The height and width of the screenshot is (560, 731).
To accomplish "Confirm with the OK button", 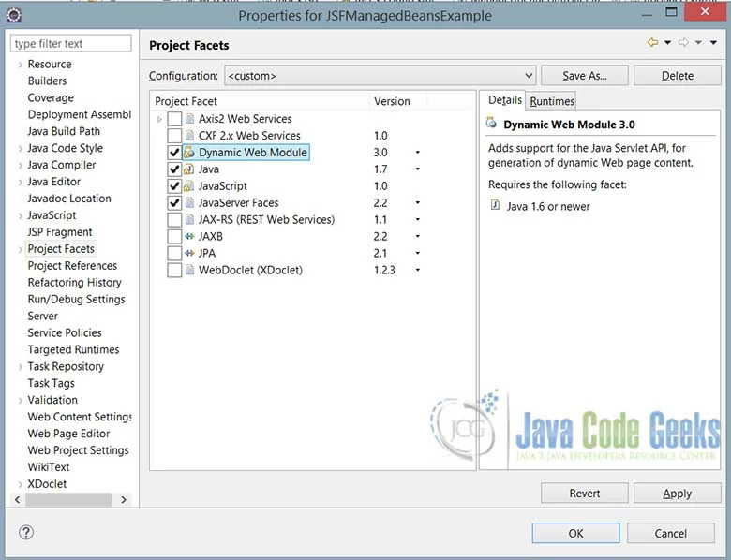I will coord(575,533).
